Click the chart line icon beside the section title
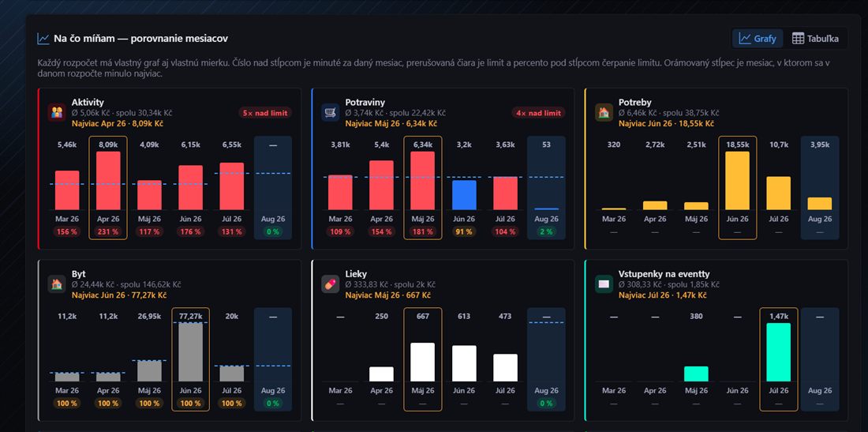The image size is (868, 432). coord(43,39)
